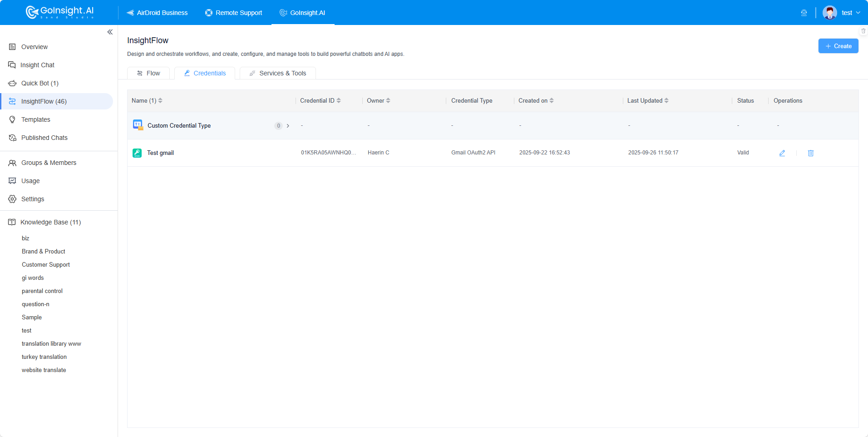Expand the Custom Credential Type row
Image resolution: width=868 pixels, height=437 pixels.
tap(288, 126)
